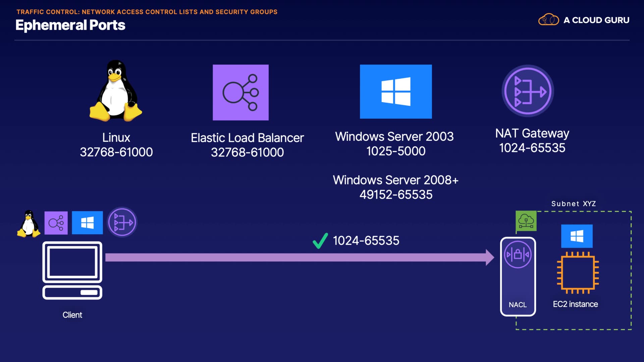
Task: Click the A Cloud Guru logo
Action: coord(584,20)
